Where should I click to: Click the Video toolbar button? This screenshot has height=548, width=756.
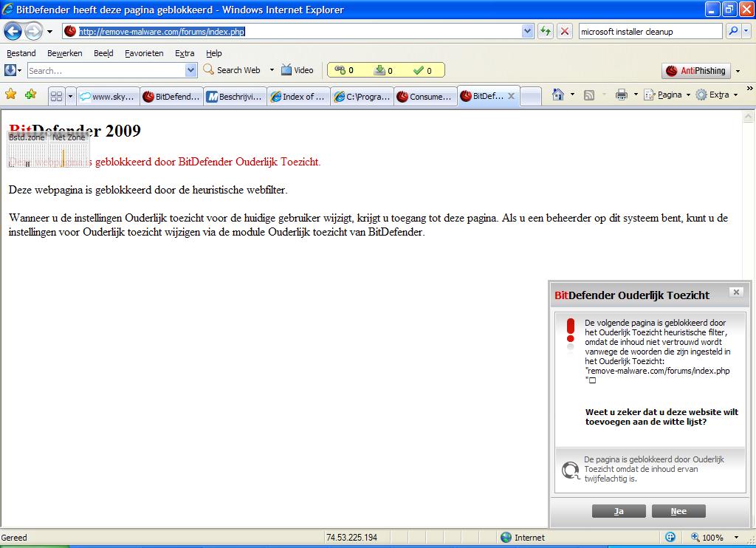(x=298, y=70)
